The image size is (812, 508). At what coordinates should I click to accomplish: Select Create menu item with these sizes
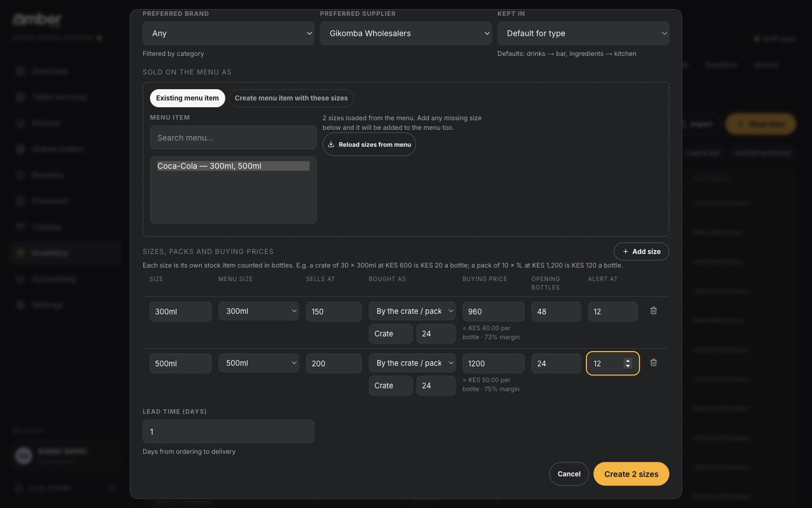tap(291, 98)
